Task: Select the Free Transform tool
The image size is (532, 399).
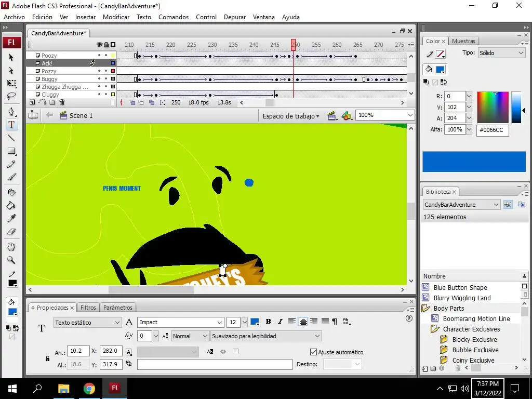Action: [x=11, y=83]
